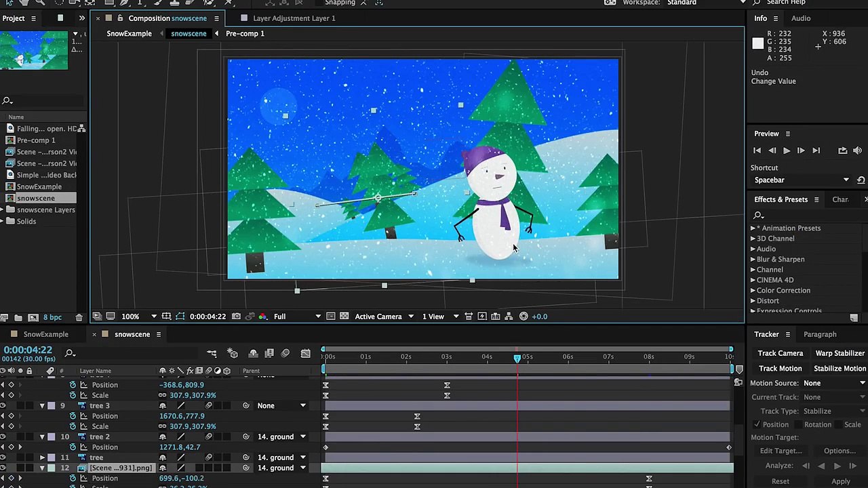Enable motion blur for the timeline

[x=285, y=353]
